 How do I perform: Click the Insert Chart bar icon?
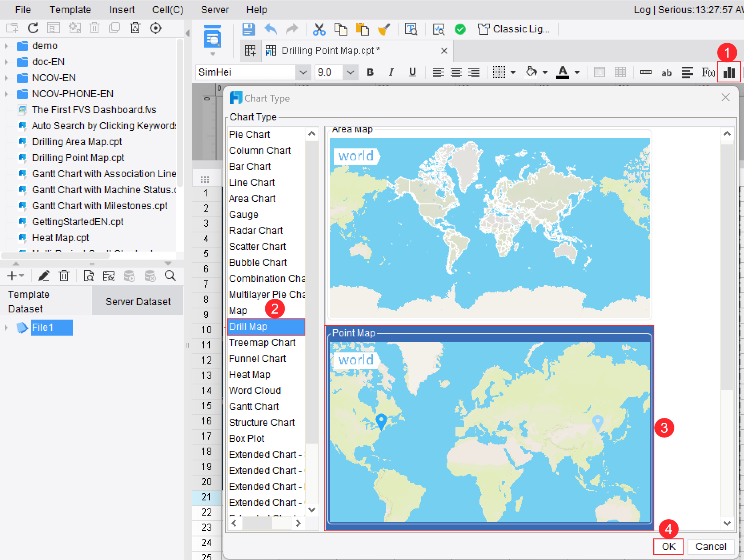(729, 72)
